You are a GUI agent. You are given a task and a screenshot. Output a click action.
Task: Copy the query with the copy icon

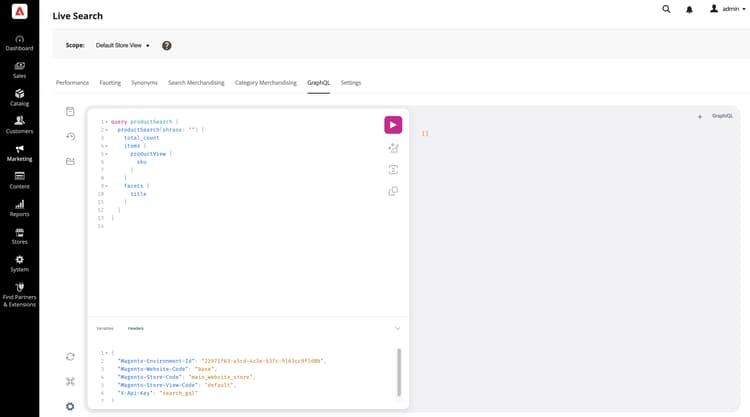[x=393, y=191]
